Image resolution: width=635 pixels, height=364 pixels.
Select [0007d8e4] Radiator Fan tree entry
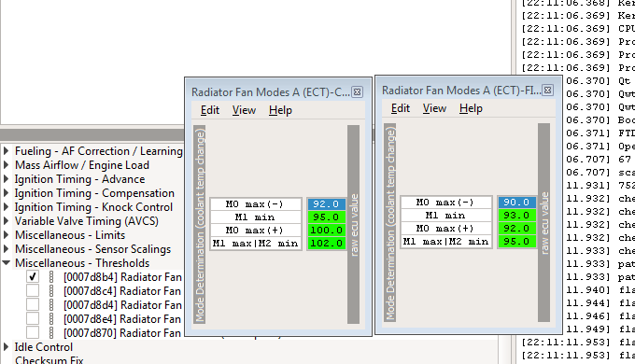pyautogui.click(x=122, y=319)
